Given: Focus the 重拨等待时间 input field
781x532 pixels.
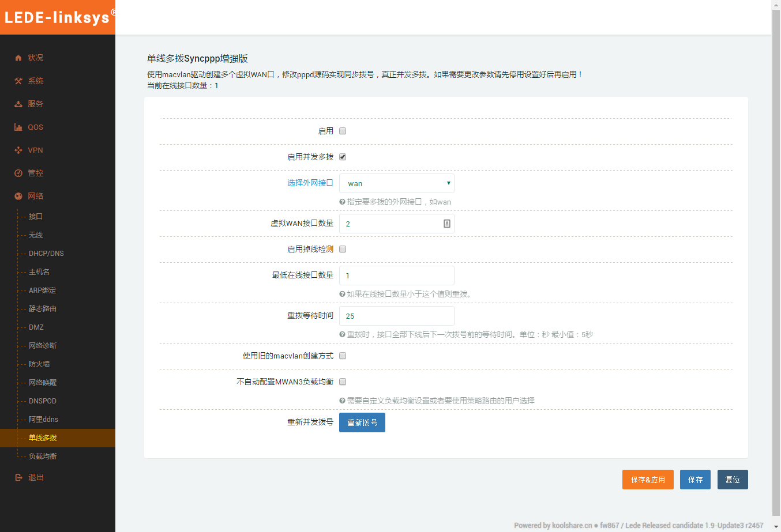Looking at the screenshot, I should (397, 316).
